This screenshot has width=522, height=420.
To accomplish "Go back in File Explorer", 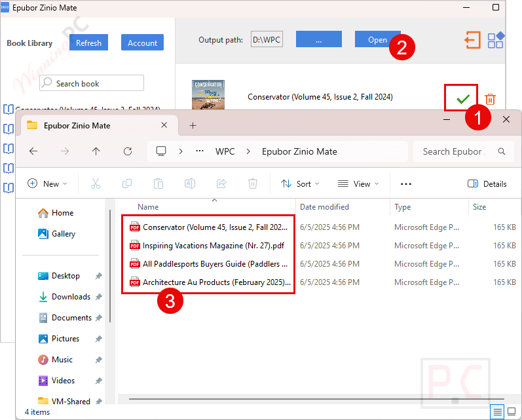I will point(33,151).
